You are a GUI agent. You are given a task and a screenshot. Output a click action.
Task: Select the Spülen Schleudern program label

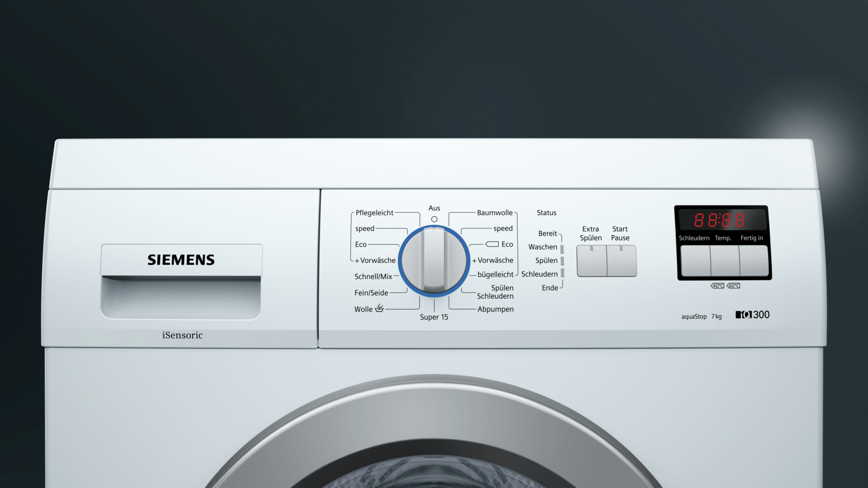coord(495,292)
